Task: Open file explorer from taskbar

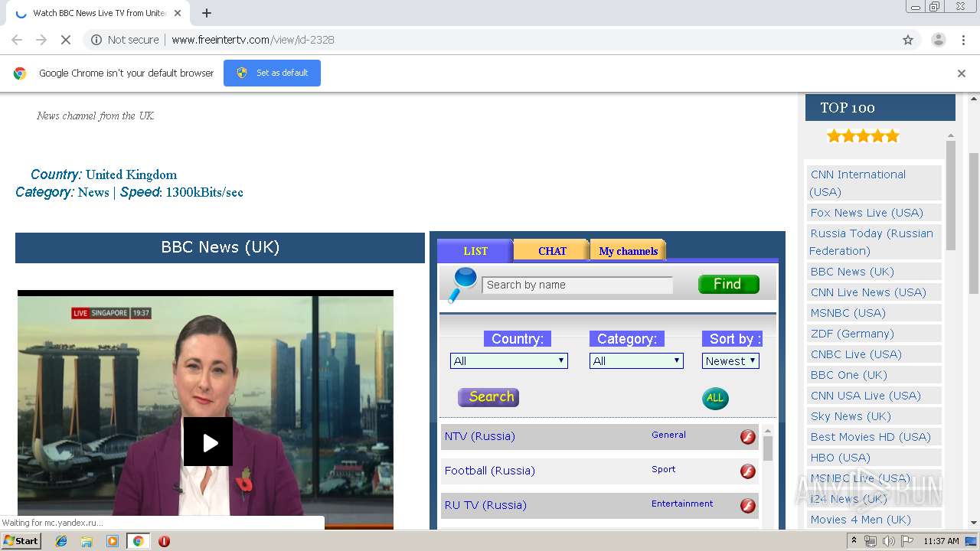Action: [87, 541]
